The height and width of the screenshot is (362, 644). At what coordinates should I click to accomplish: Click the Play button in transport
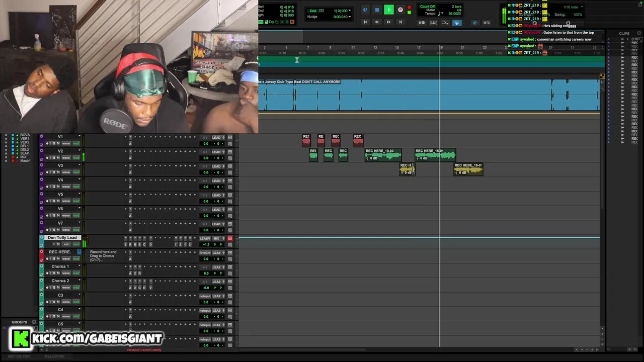coord(389,10)
